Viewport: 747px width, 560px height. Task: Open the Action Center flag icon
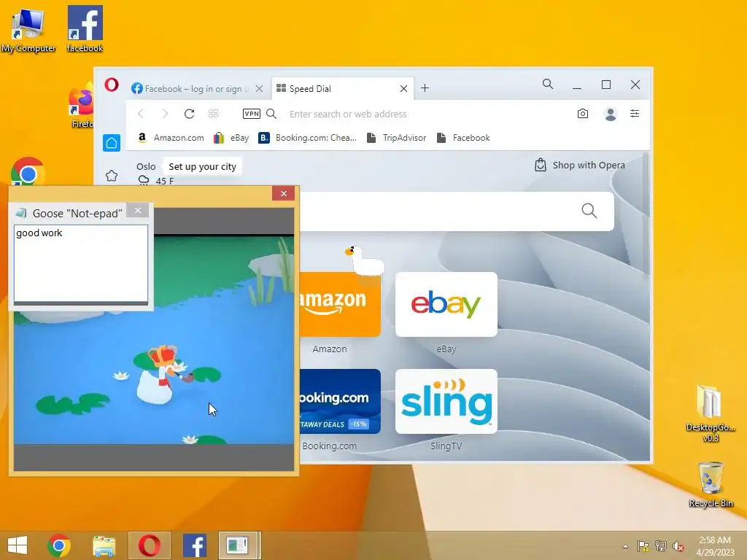643,546
